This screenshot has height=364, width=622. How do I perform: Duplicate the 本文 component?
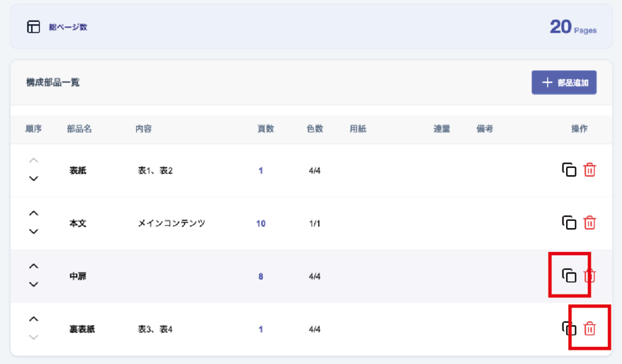tap(569, 223)
